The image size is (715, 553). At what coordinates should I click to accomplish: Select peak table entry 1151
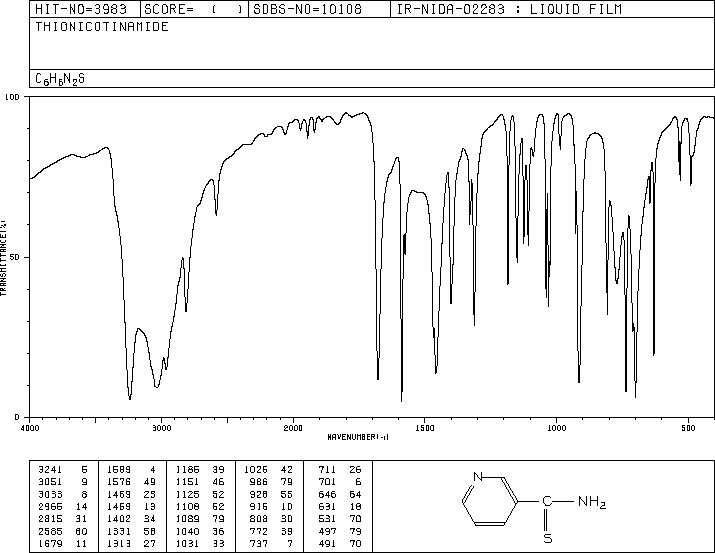pos(187,482)
